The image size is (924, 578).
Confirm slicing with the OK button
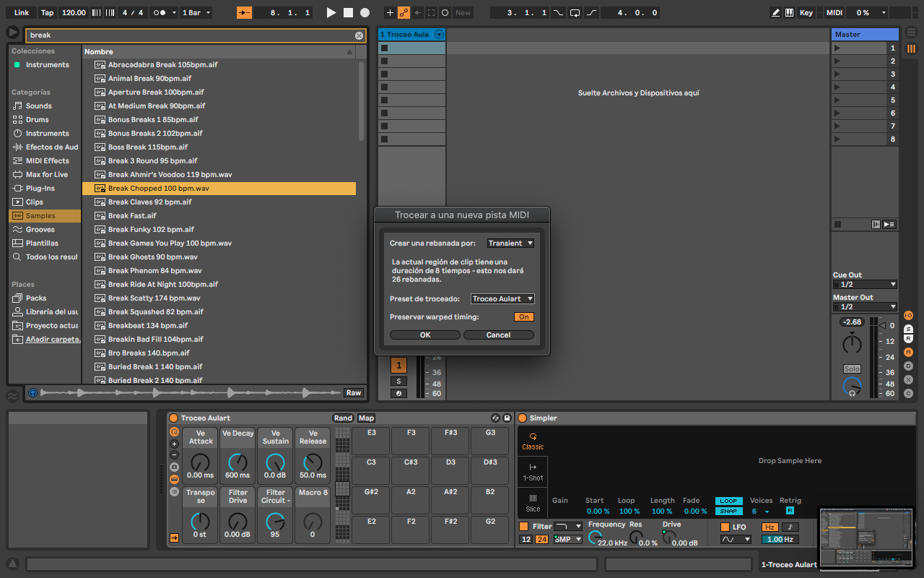point(424,334)
